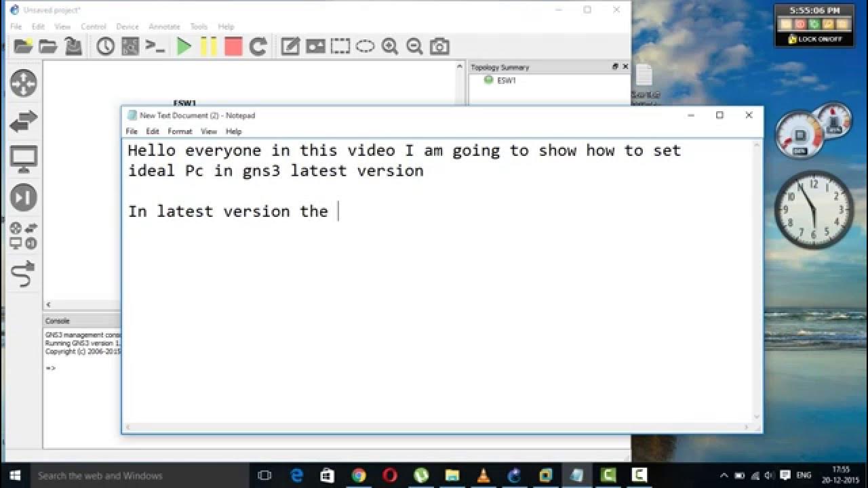
Task: Open Task View on the taskbar
Action: (265, 475)
